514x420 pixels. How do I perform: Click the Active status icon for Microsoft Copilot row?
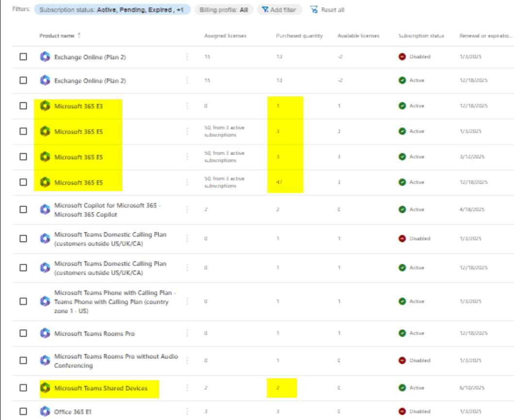[402, 210]
